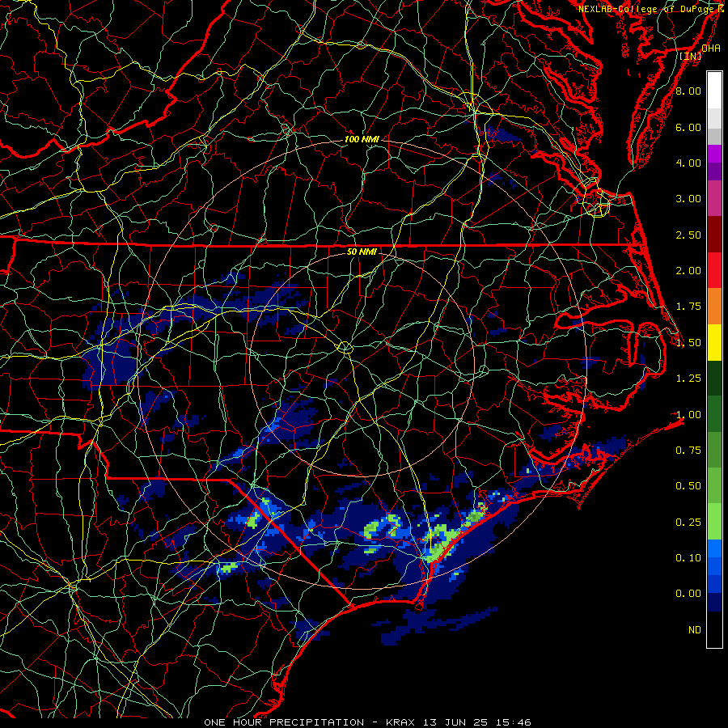The image size is (728, 728).
Task: Click the 0.25 legend value
Action: coord(688,522)
